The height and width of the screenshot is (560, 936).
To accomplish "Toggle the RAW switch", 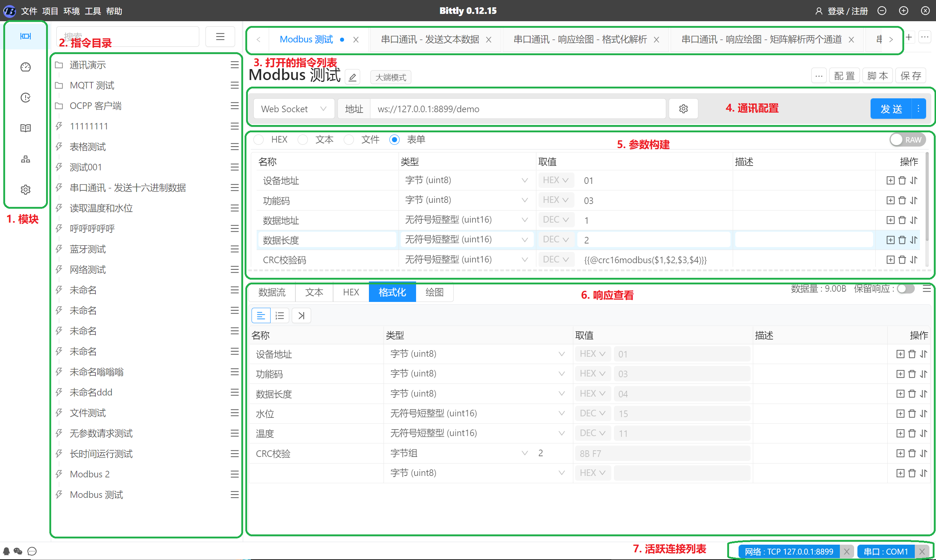I will point(907,140).
